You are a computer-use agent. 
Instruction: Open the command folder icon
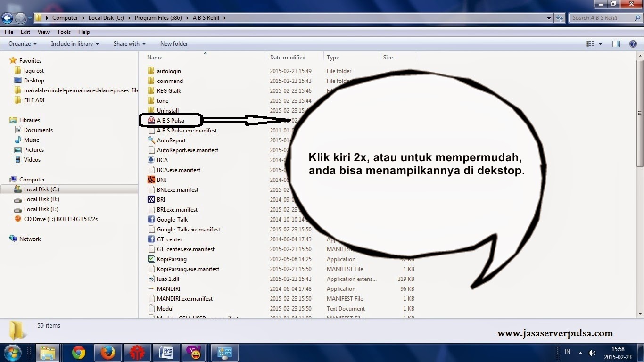[151, 81]
